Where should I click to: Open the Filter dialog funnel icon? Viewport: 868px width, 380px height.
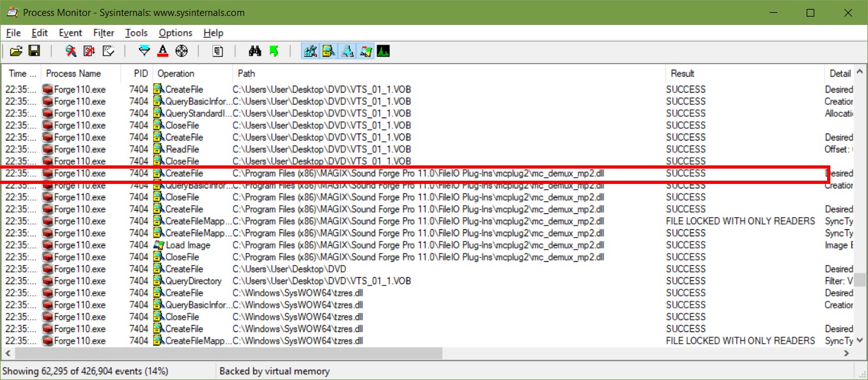tap(144, 51)
